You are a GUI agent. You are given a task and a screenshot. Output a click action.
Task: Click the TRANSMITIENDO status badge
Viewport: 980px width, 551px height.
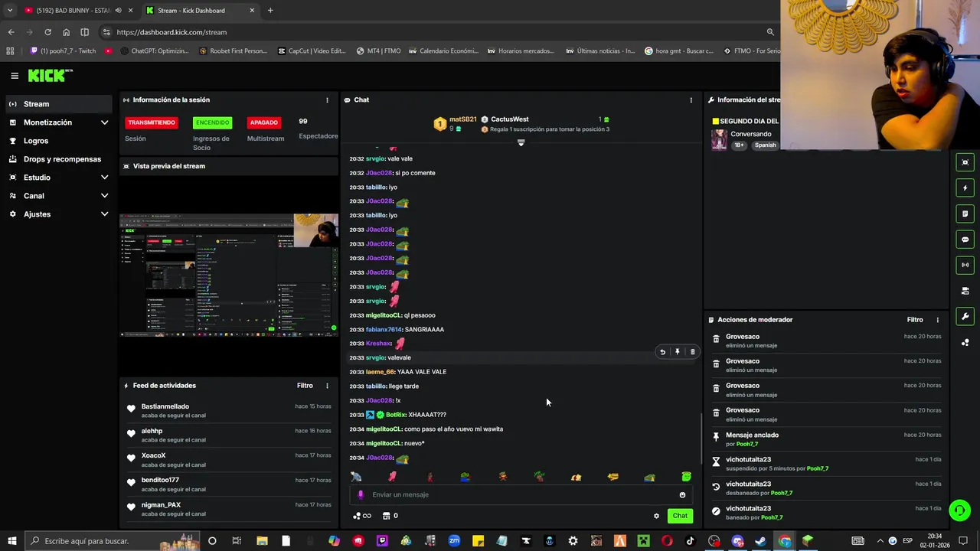click(152, 122)
